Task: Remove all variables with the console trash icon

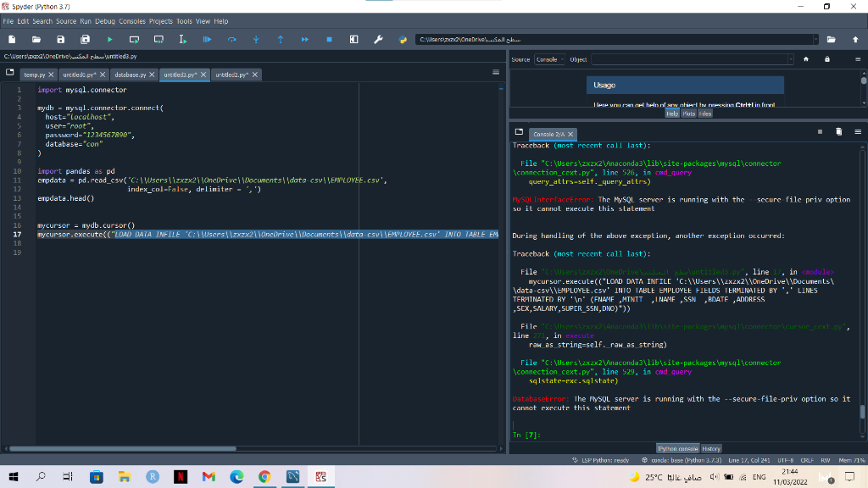Action: [x=838, y=132]
